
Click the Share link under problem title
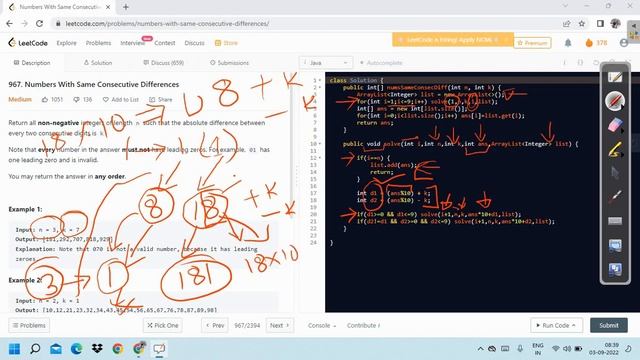[x=160, y=100]
